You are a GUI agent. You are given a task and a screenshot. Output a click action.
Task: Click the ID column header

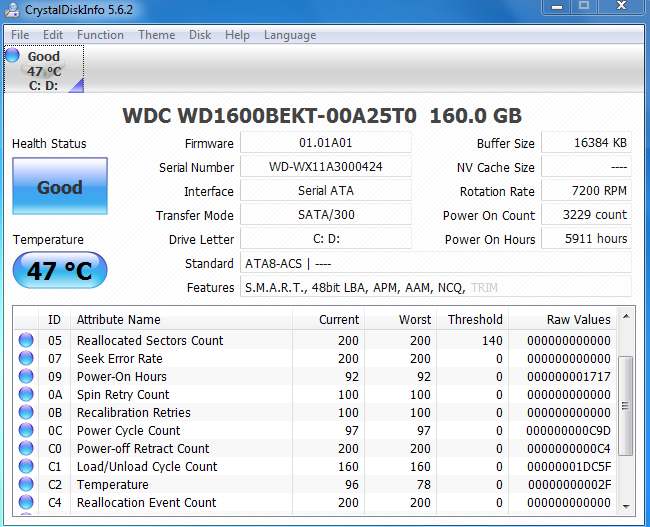coord(54,320)
